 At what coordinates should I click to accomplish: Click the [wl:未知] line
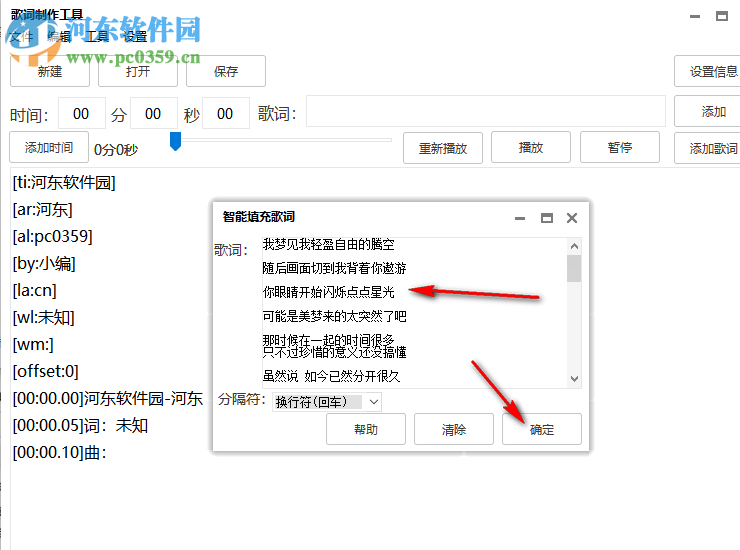[x=43, y=317]
